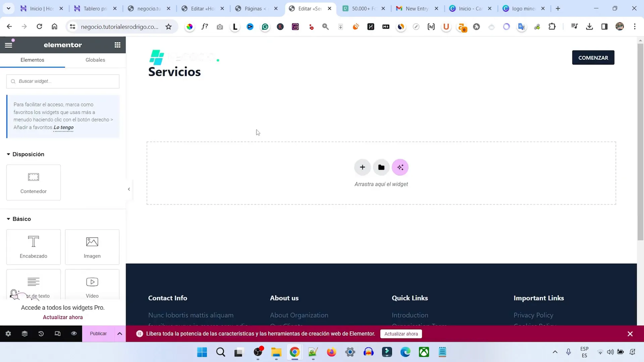Select the Video widget

point(92,285)
